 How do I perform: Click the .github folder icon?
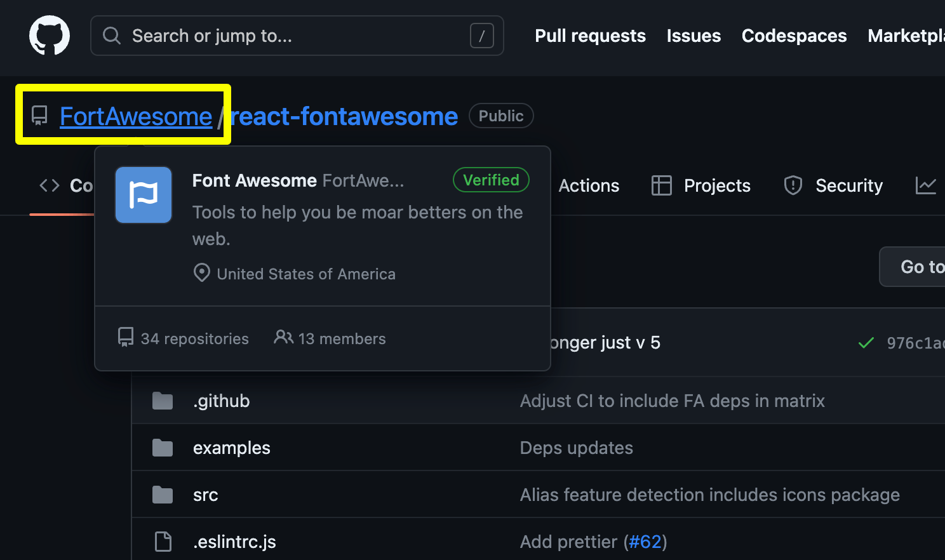click(163, 401)
